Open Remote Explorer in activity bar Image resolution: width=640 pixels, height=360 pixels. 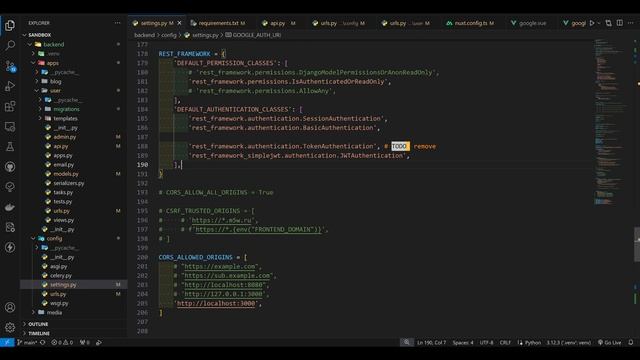(10, 127)
